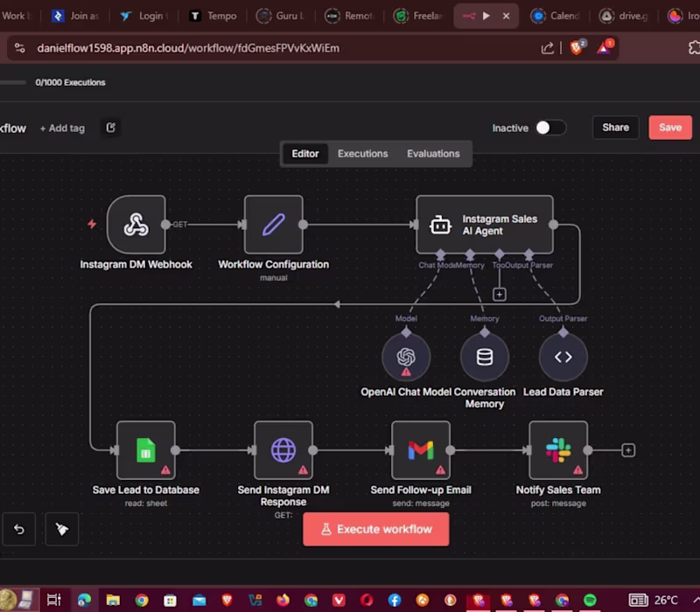Switch to the Calendar browser tab
Viewport: 700px width, 612px height.
[x=556, y=16]
